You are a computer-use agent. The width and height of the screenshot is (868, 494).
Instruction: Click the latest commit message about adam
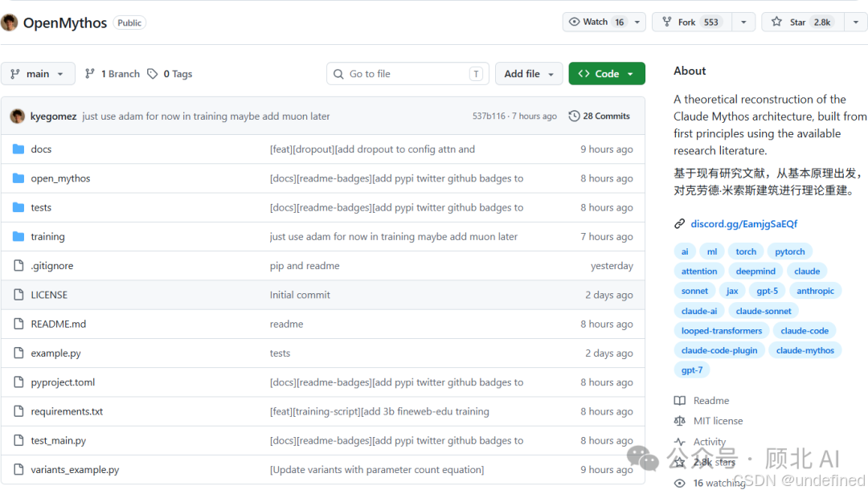(206, 116)
